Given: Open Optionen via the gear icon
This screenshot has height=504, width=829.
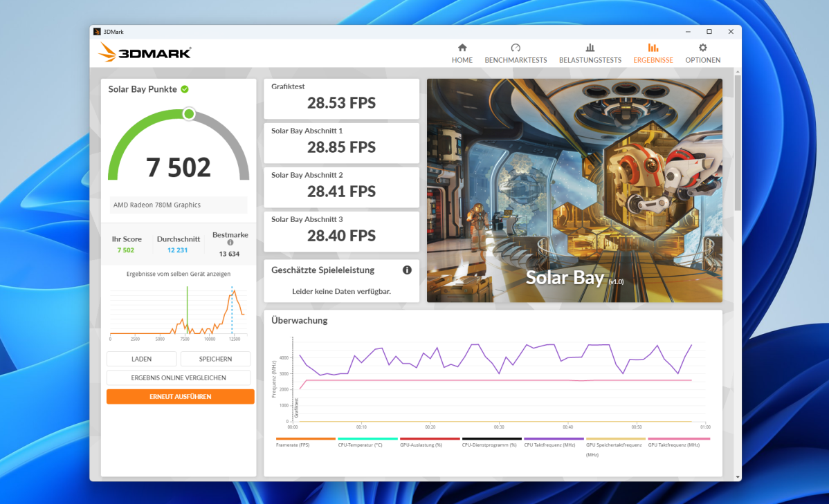Looking at the screenshot, I should (702, 48).
